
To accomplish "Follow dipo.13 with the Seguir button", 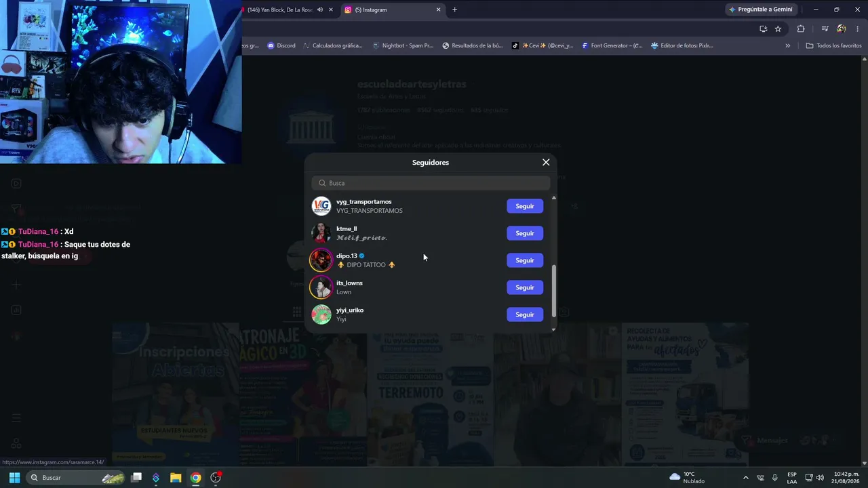I will (x=525, y=260).
